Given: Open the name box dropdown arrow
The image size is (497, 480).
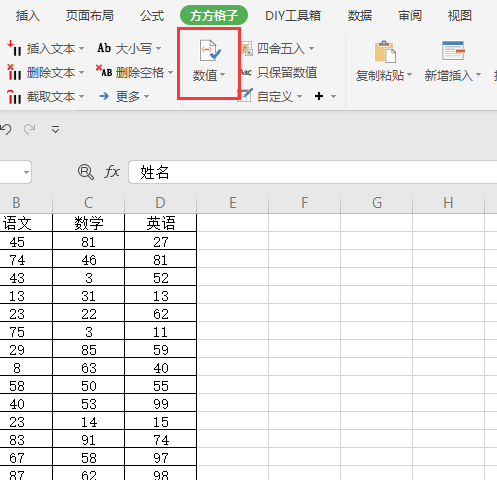Looking at the screenshot, I should click(x=26, y=172).
